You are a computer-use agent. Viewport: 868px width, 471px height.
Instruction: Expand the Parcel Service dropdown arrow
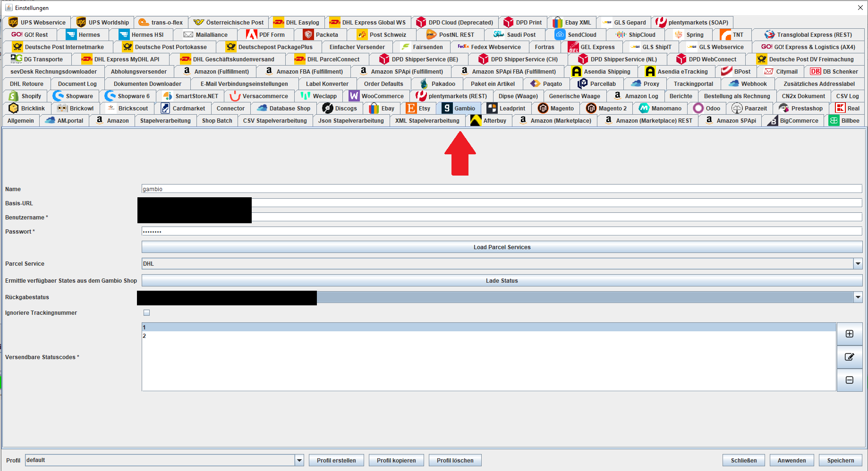point(858,263)
